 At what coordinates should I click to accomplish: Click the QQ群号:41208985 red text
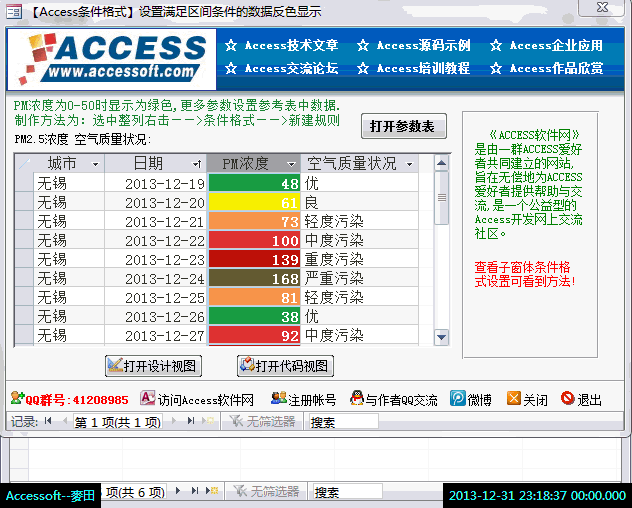click(x=77, y=400)
